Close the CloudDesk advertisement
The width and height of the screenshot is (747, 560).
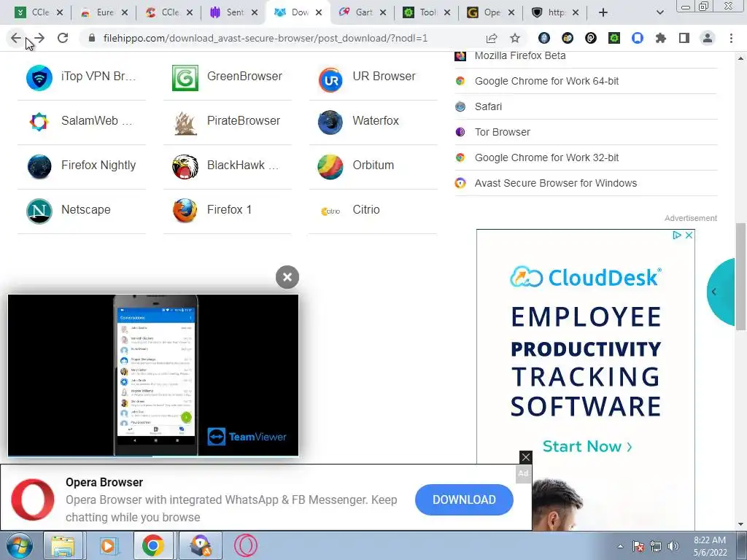(689, 235)
